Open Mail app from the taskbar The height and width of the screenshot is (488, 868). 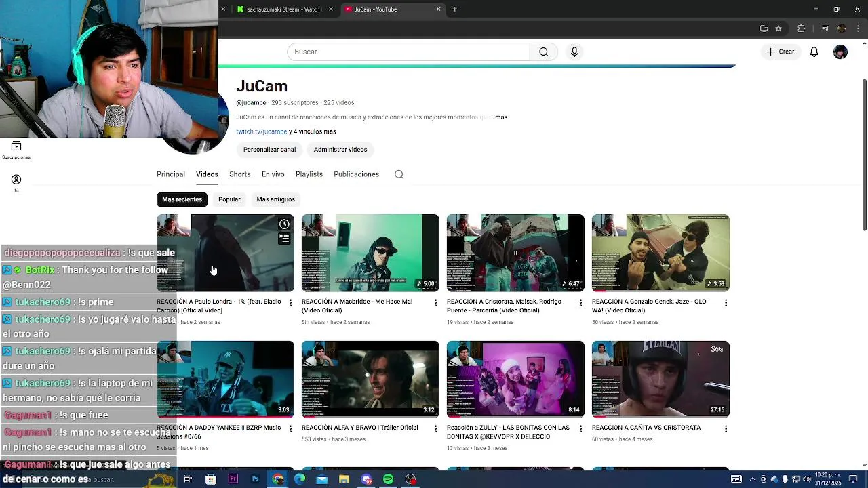pyautogui.click(x=322, y=479)
